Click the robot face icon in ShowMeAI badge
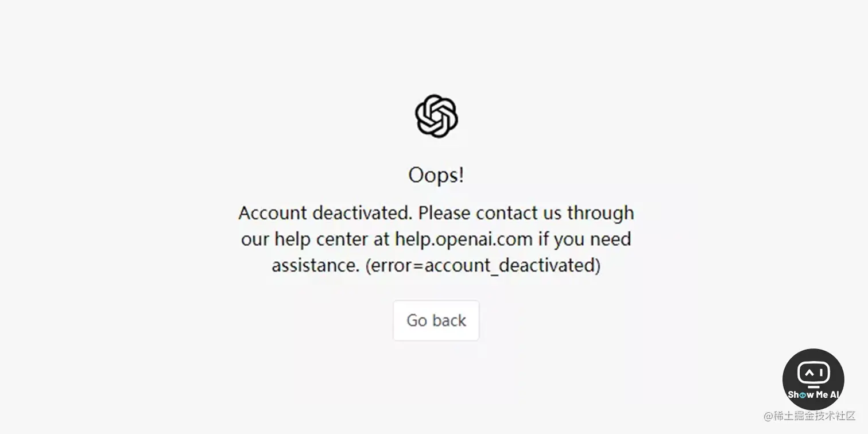 click(813, 374)
